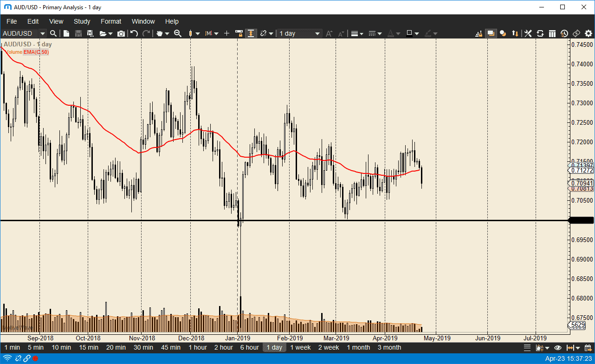Take a chart snapshot with the camera icon

[x=121, y=33]
